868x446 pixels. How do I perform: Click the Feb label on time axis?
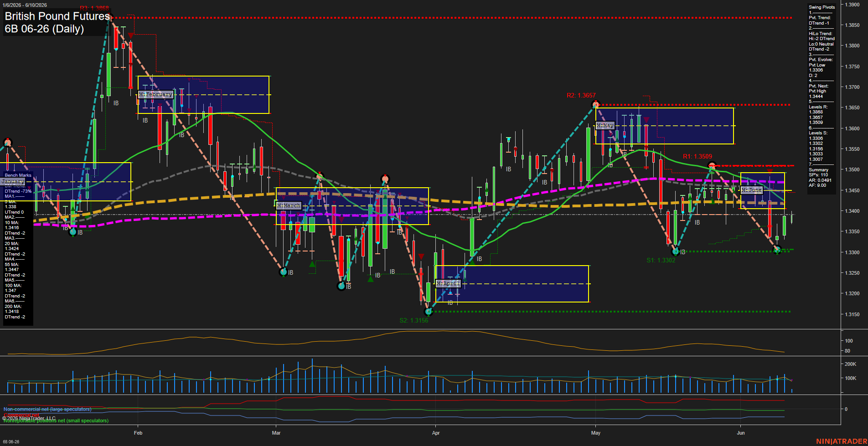[138, 433]
